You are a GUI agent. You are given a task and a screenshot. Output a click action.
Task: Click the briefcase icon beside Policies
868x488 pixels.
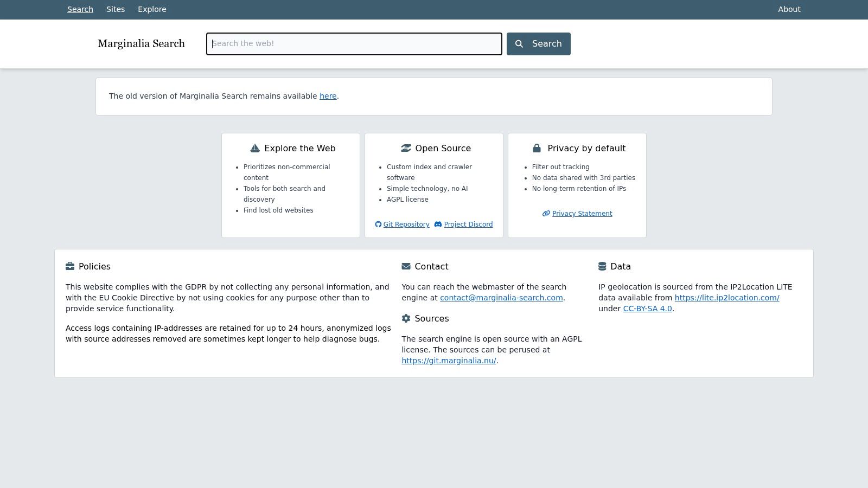70,266
